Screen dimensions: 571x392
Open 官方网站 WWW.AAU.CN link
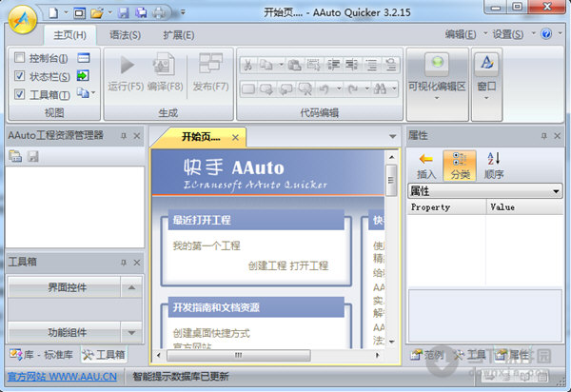coord(62,377)
